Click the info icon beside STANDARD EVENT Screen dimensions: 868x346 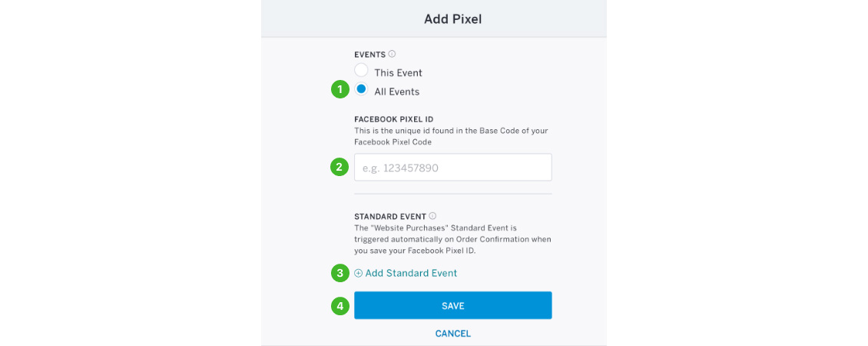(x=433, y=216)
